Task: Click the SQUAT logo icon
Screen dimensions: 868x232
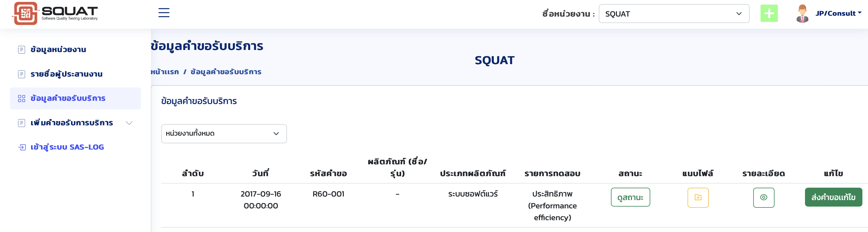Action: click(x=25, y=14)
